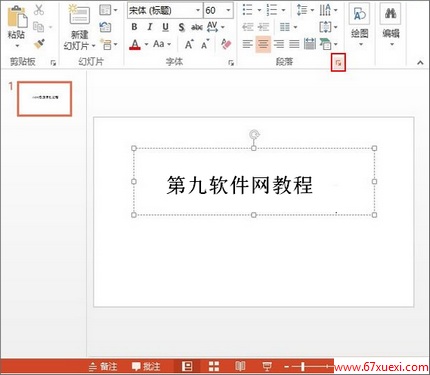Open the Change Case (Aa) menu
Screen dimensions: 430x375
click(162, 44)
